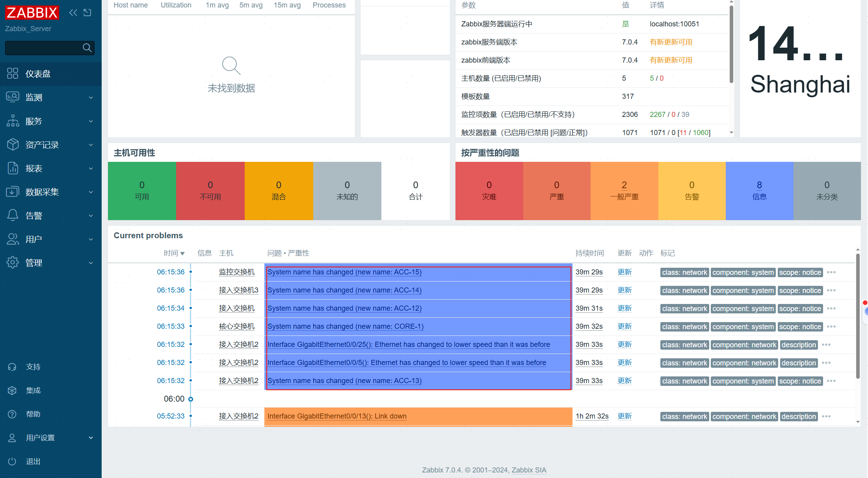Open GigabitEthernet0/0/13 Link down problem

pos(337,416)
